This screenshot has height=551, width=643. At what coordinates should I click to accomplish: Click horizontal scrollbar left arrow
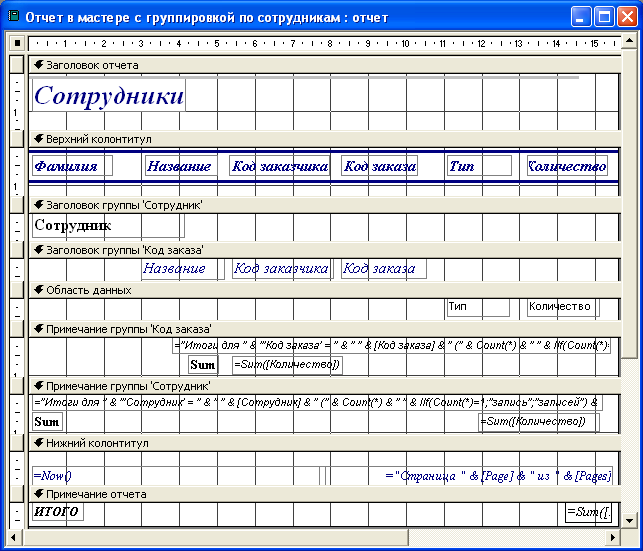(x=14, y=537)
